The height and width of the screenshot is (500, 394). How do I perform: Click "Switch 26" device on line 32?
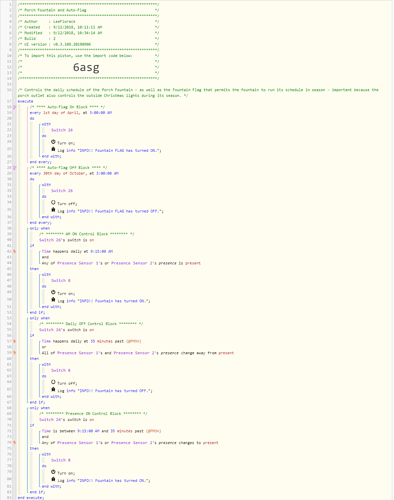click(x=62, y=191)
